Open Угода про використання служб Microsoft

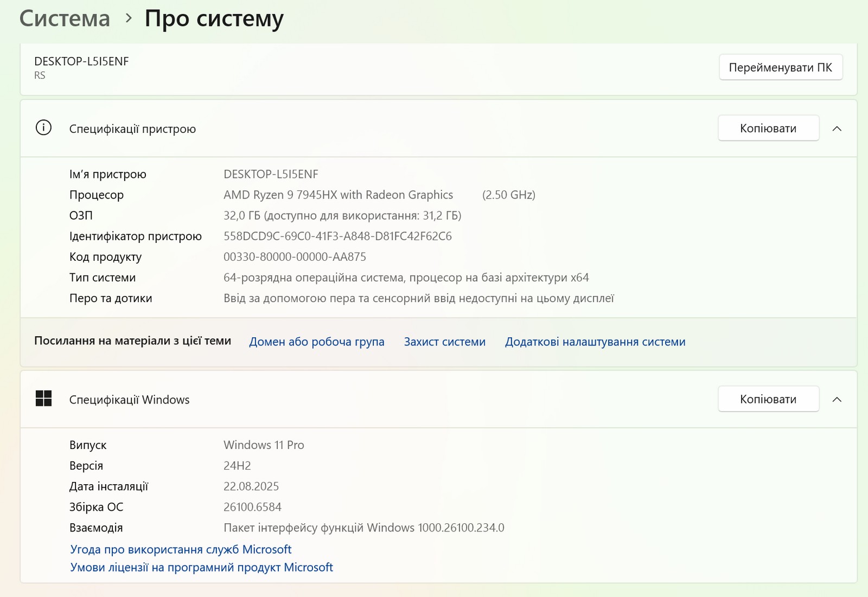(181, 549)
